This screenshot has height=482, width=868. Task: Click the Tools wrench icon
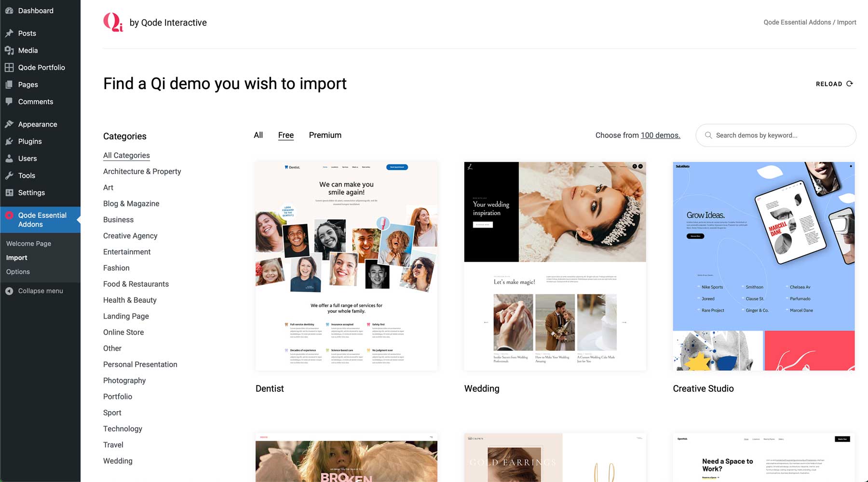click(9, 175)
